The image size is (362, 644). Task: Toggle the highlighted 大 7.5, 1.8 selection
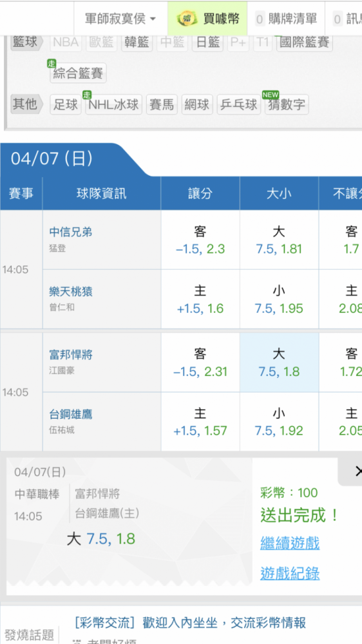click(x=279, y=362)
